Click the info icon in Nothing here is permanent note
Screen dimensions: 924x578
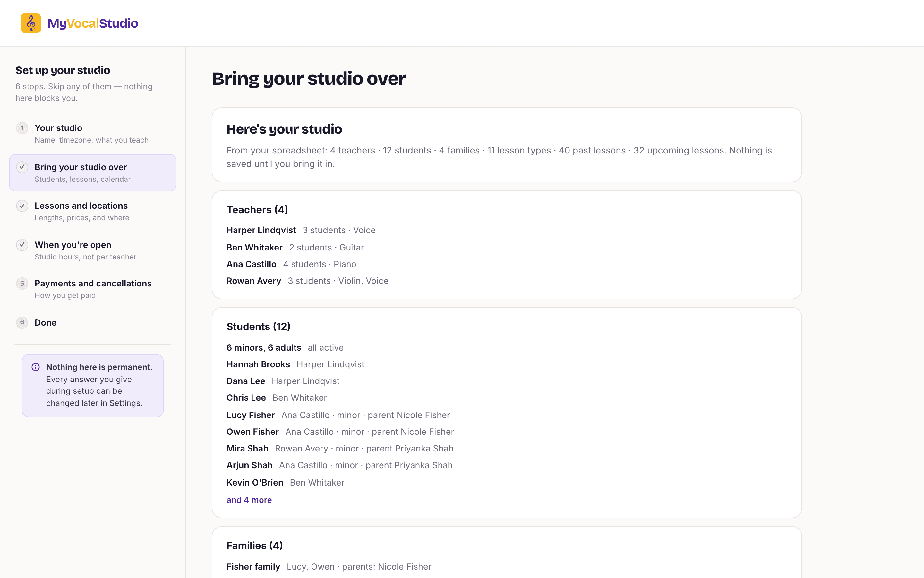pyautogui.click(x=36, y=367)
